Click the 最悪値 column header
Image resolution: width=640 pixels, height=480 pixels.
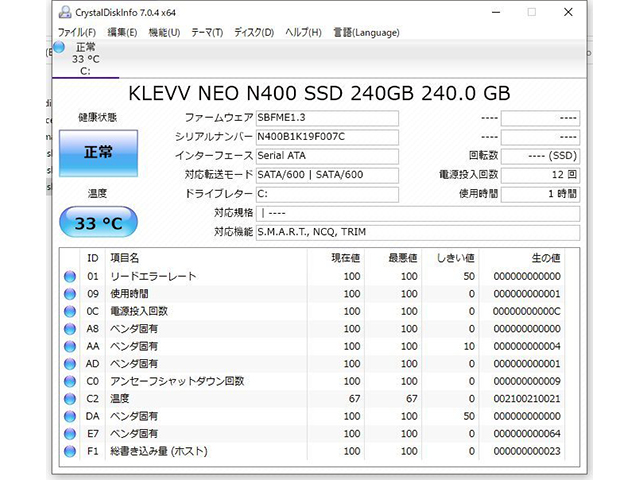pos(402,258)
